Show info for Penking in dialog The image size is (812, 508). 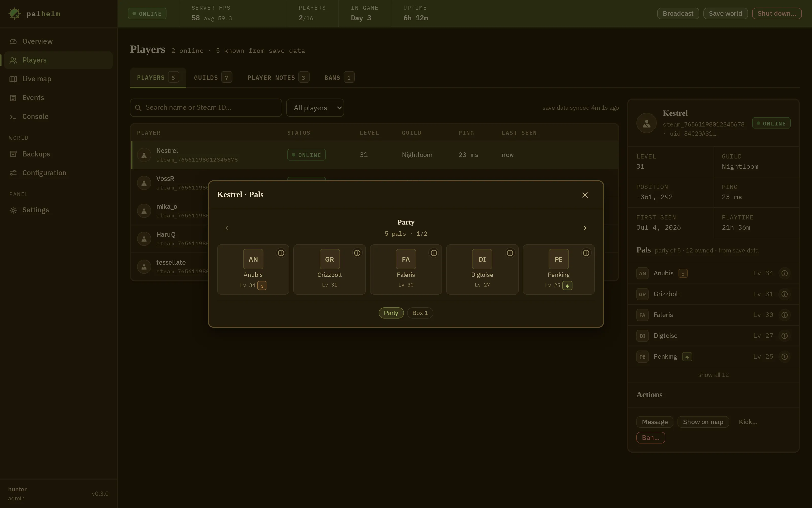click(x=586, y=253)
